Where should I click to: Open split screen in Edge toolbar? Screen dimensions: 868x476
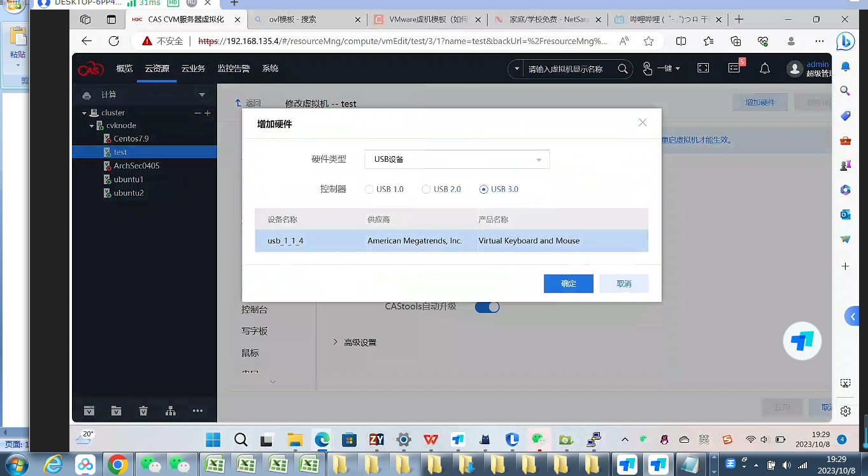point(681,41)
